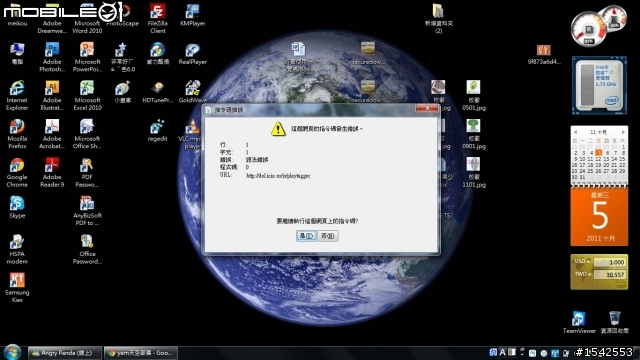Image resolution: width=640 pixels, height=360 pixels.
Task: Open the 9f873a6d4 file icon
Action: [x=544, y=54]
